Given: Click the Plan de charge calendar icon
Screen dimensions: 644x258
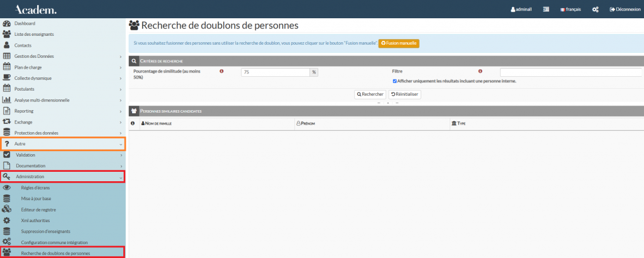Looking at the screenshot, I should click(7, 67).
